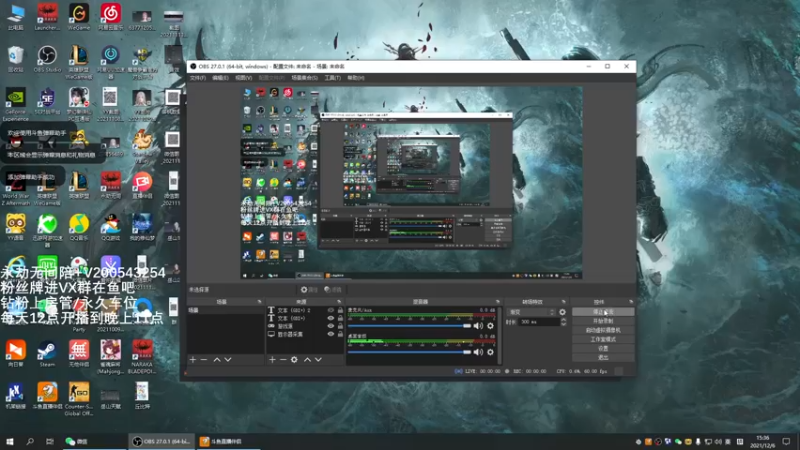Toggle visibility of 文本 (GDI+) 2 source
Screen dimensions: 800x450
[x=331, y=310]
